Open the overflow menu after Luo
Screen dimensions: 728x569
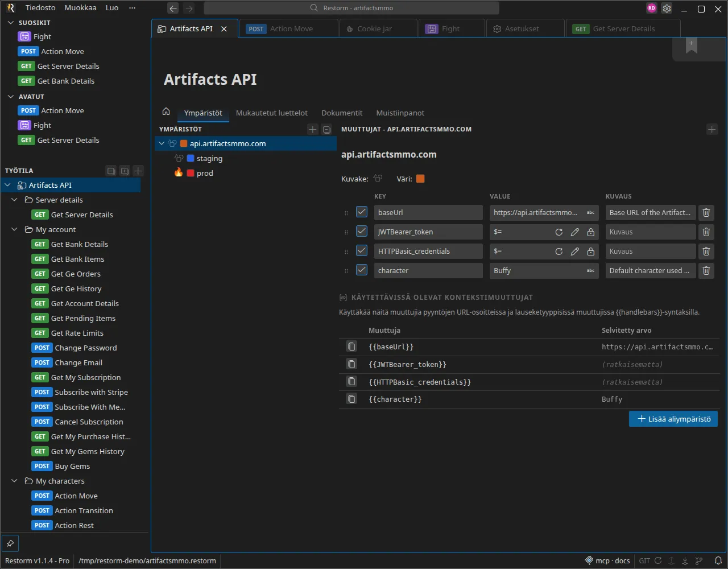click(x=133, y=8)
